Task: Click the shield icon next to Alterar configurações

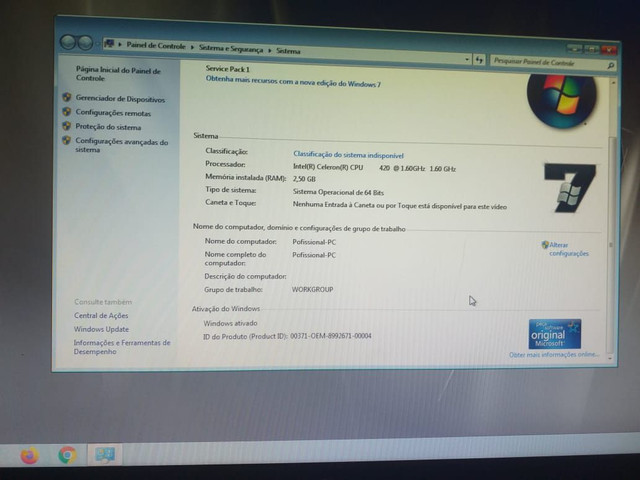Action: click(x=545, y=244)
